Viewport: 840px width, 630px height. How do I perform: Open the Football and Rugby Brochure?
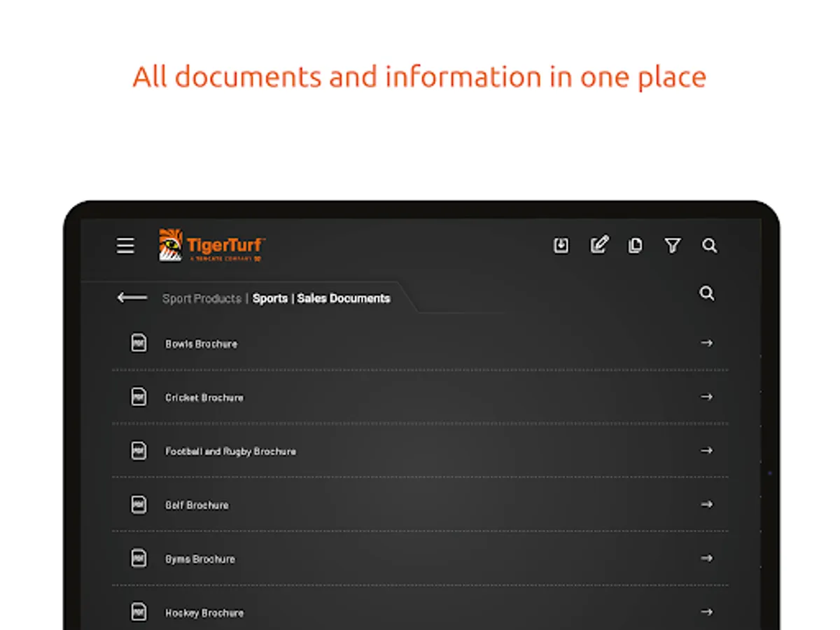click(420, 451)
